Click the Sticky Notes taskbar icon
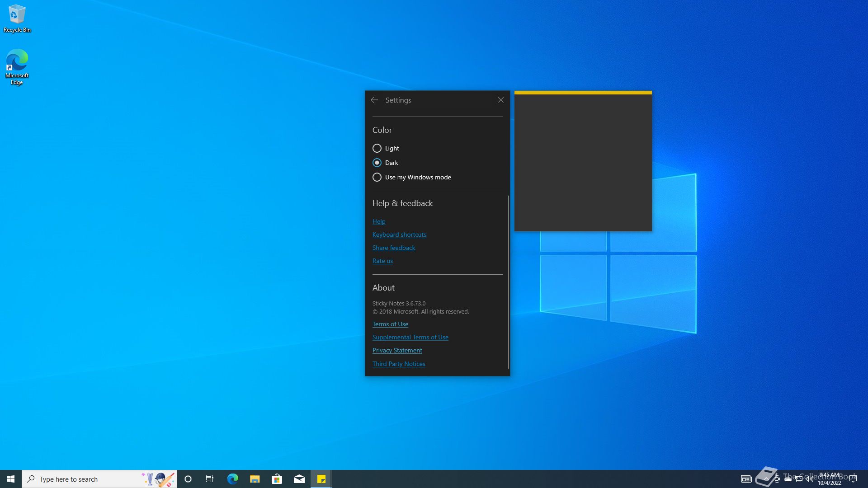The image size is (868, 488). [x=321, y=479]
